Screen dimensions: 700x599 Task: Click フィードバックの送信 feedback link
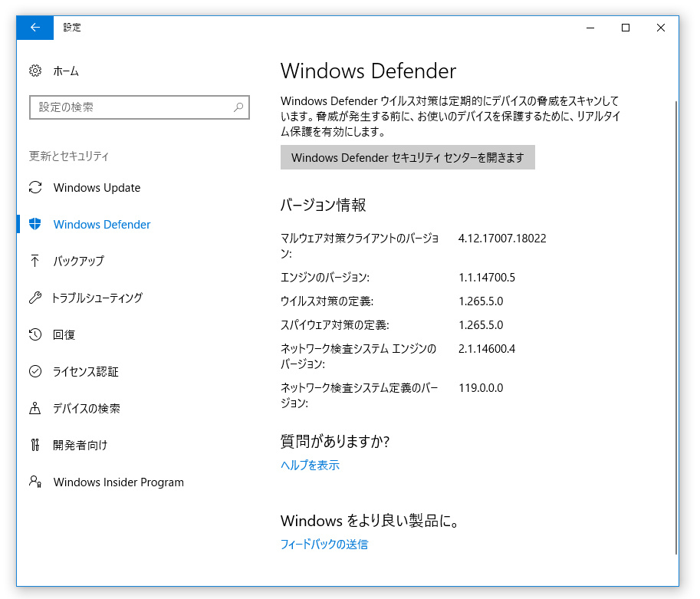coord(324,544)
